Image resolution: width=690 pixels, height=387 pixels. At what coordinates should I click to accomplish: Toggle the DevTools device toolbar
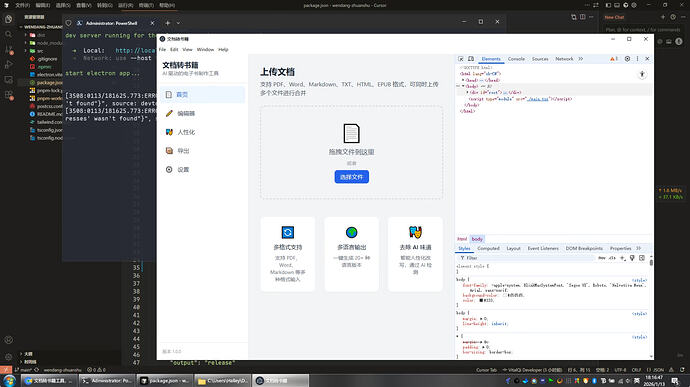tap(471, 59)
